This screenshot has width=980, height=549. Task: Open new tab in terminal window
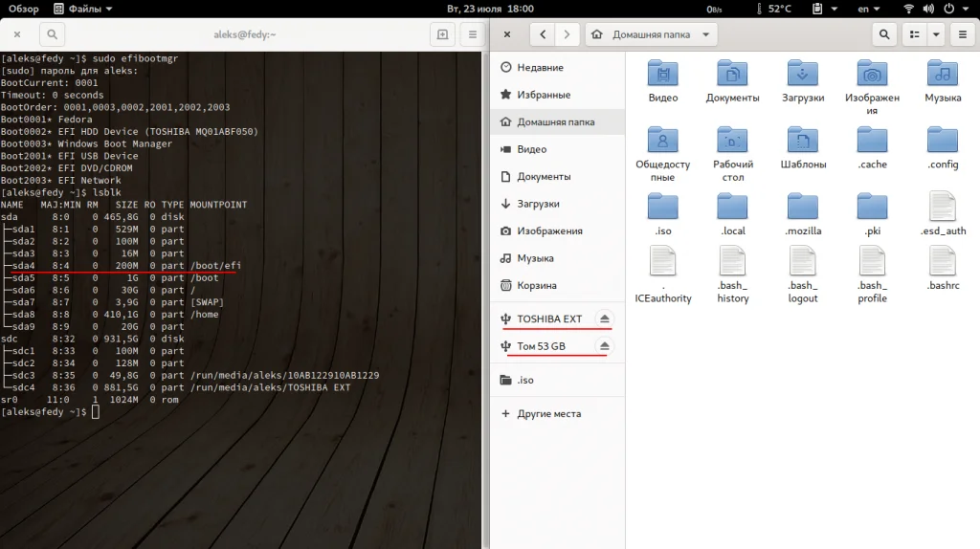(442, 34)
